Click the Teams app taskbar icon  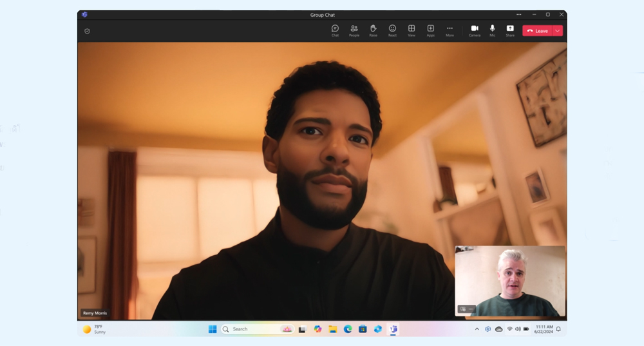click(393, 329)
